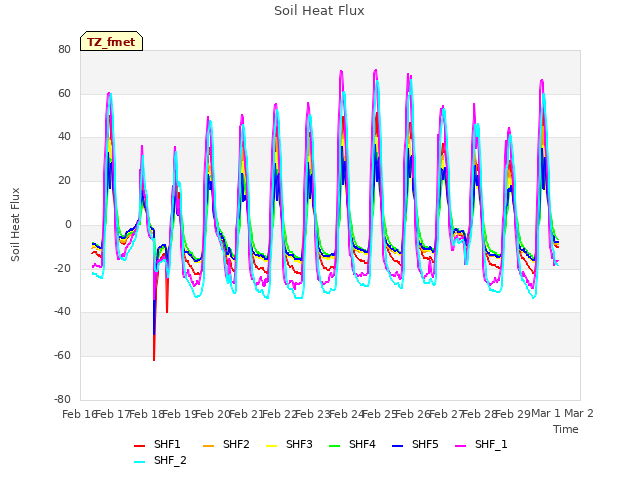Image resolution: width=640 pixels, height=480 pixels.
Task: Click the y-axis label -20
Action: pyautogui.click(x=62, y=268)
